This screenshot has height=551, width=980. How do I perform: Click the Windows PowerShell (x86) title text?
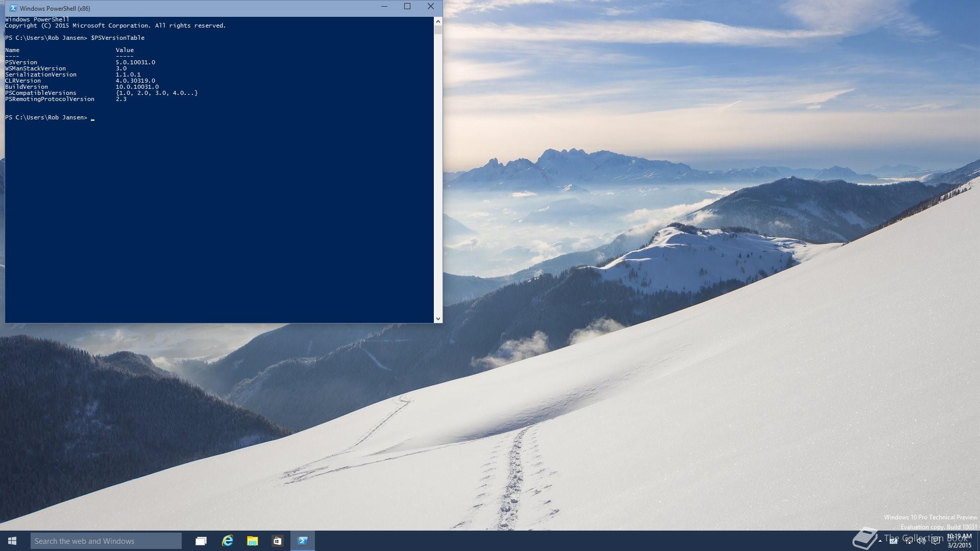click(55, 9)
